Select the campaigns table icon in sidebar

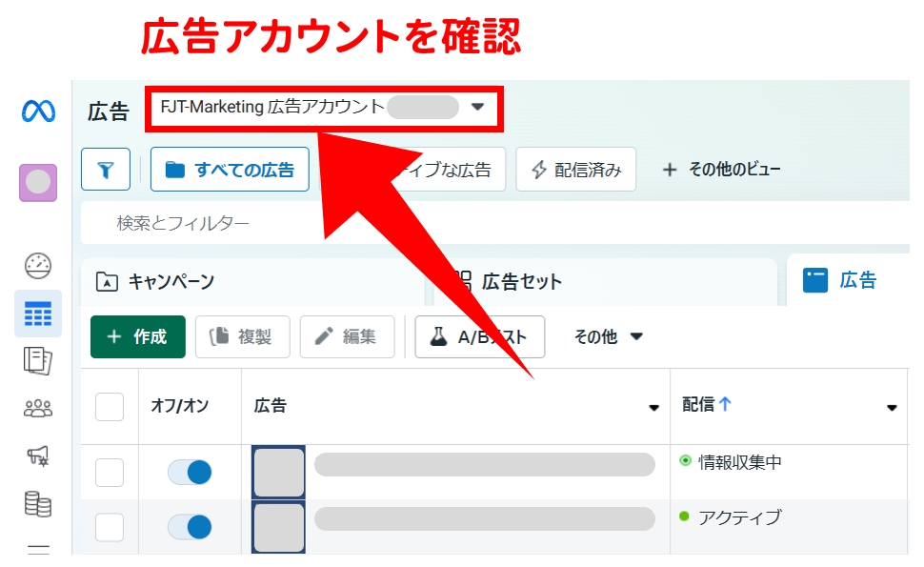[38, 314]
